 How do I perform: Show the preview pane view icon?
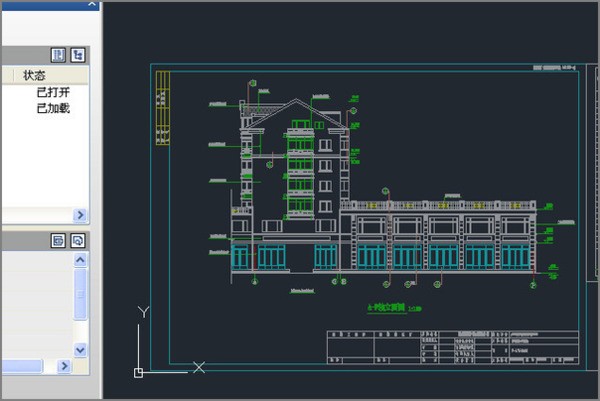(x=77, y=241)
